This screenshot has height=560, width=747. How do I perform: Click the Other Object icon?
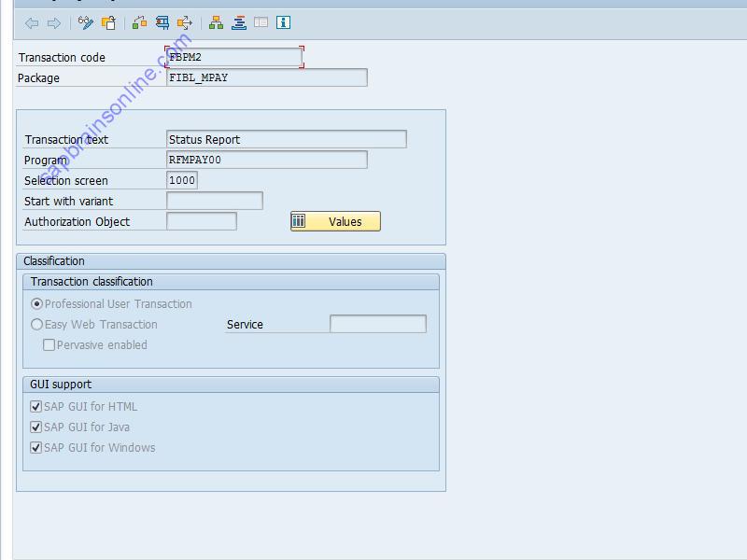pyautogui.click(x=108, y=22)
